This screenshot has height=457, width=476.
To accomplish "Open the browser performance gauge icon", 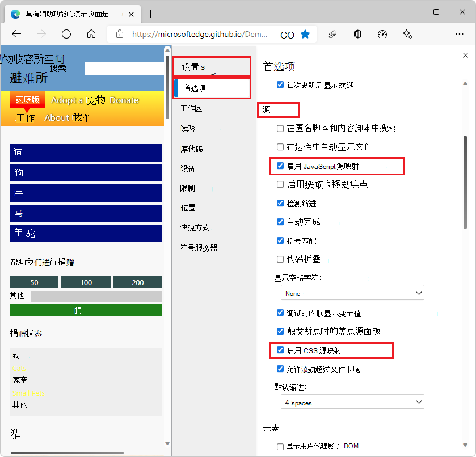I will pos(382,34).
